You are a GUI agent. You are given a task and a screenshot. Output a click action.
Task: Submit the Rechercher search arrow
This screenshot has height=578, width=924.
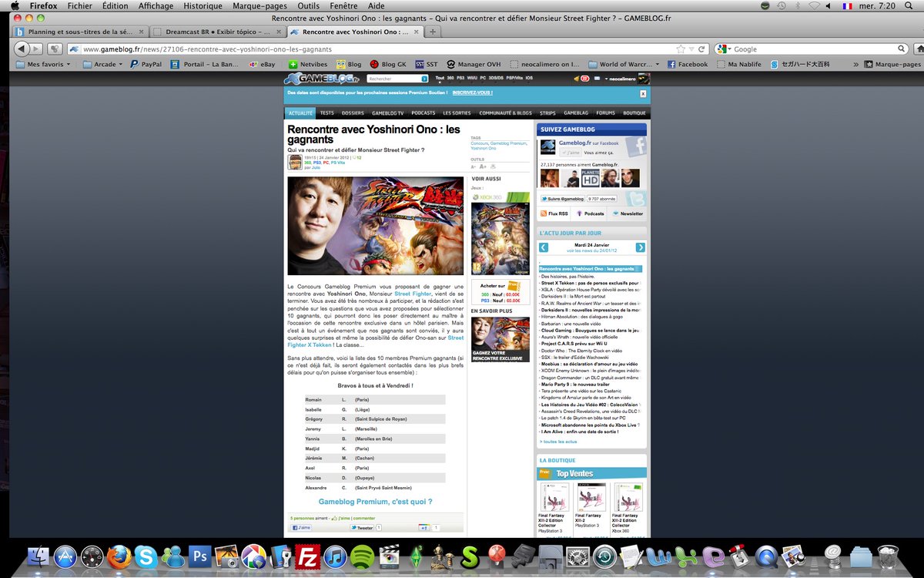pyautogui.click(x=424, y=79)
